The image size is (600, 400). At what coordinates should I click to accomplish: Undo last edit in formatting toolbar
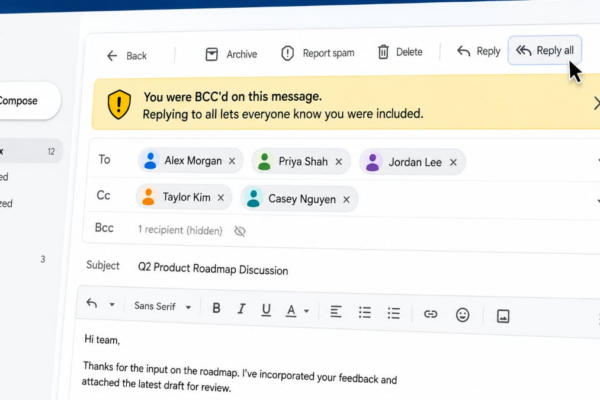[x=92, y=304]
